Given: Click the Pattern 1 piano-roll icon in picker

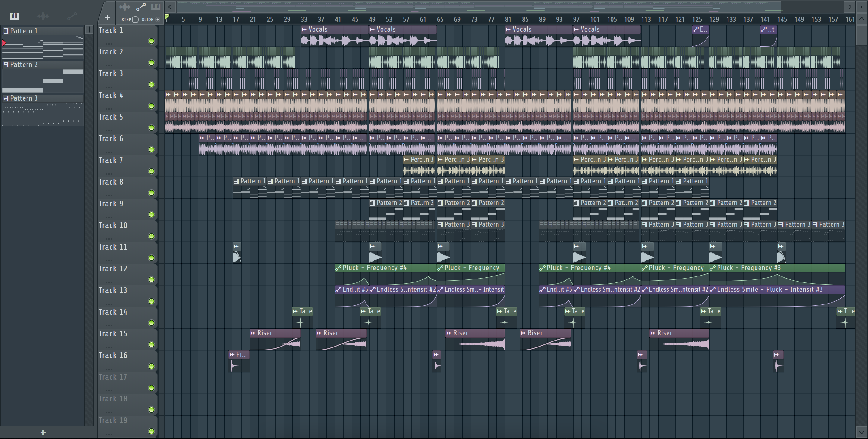Looking at the screenshot, I should 6,31.
